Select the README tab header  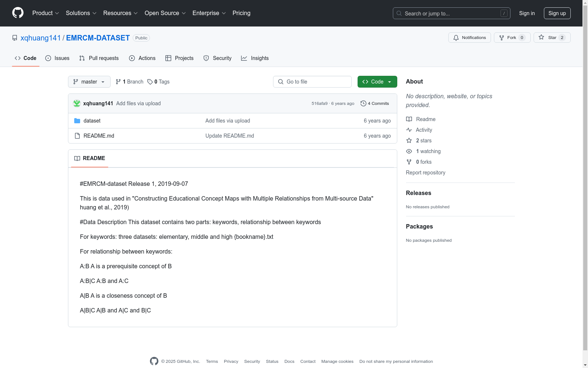90,158
